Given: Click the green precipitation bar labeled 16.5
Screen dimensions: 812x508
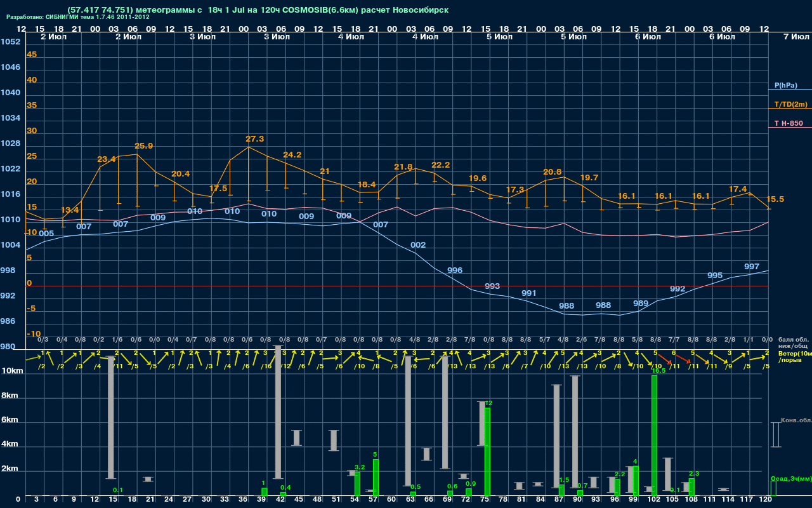Looking at the screenshot, I should point(654,436).
